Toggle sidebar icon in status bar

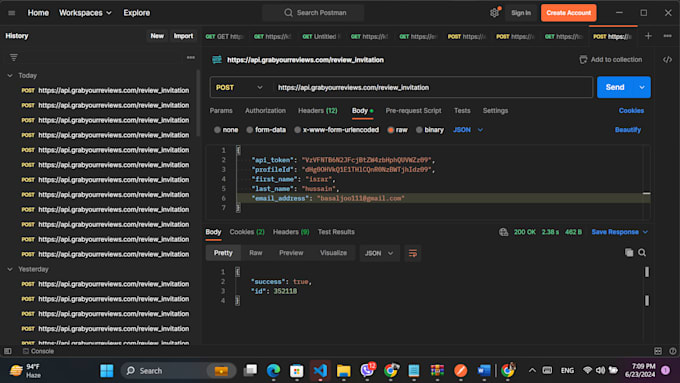pos(8,351)
